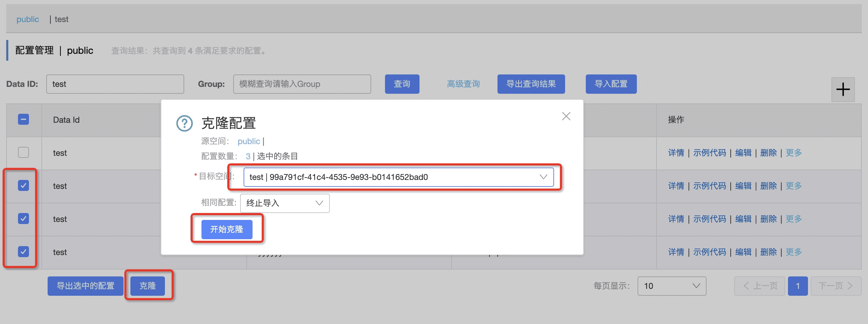Open 示例代码 for the second test row
Image resolution: width=868 pixels, height=324 pixels.
(x=710, y=185)
